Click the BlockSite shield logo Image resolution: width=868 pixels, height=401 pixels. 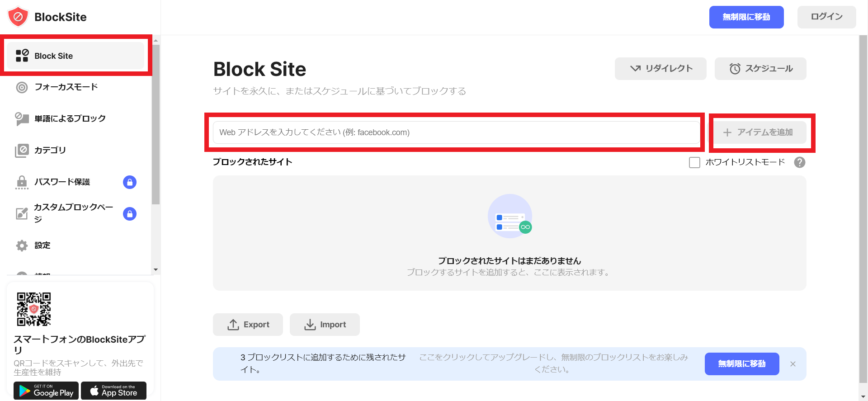(18, 17)
